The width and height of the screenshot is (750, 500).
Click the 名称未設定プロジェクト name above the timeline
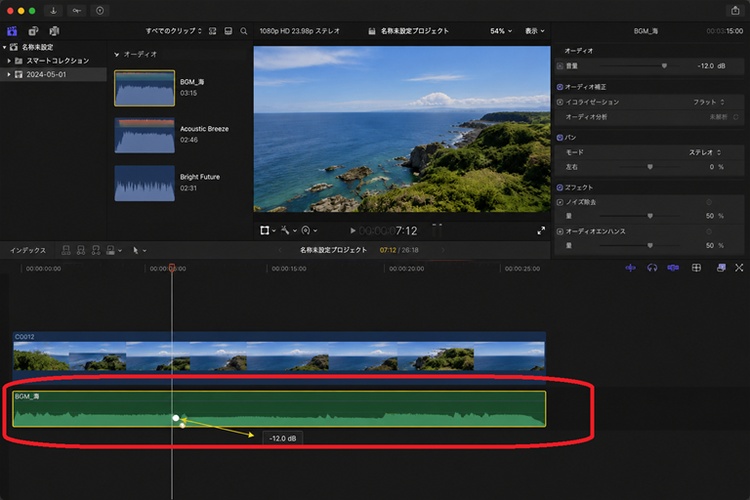(333, 250)
